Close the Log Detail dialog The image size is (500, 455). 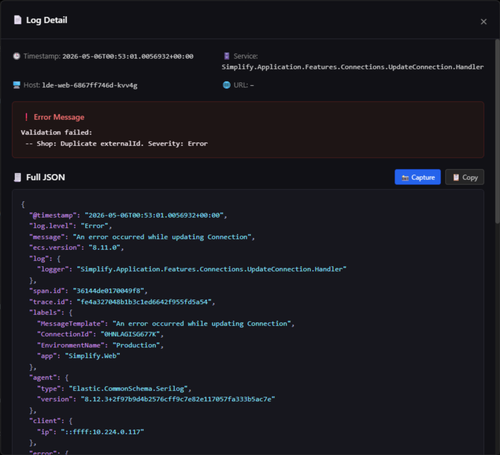(x=483, y=22)
